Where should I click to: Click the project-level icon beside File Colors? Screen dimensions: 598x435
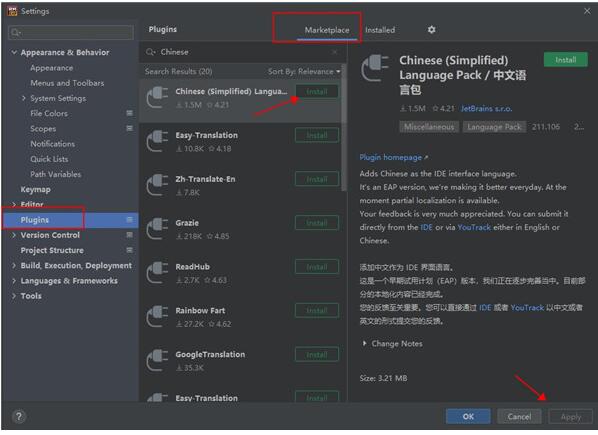[129, 113]
